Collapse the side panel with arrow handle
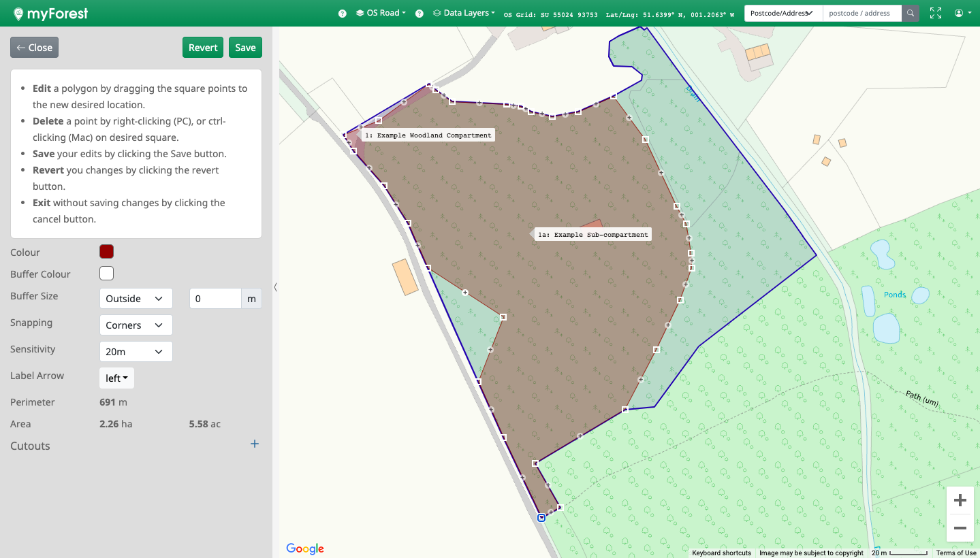The width and height of the screenshot is (980, 558). 275,287
